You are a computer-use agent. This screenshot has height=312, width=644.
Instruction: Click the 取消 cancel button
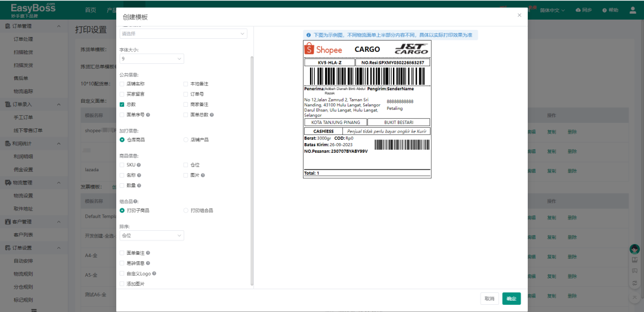pyautogui.click(x=490, y=298)
